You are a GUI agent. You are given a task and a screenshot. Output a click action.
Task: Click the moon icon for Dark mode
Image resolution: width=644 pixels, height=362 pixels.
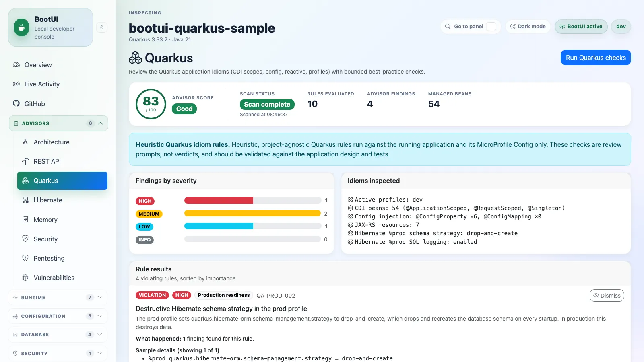pos(513,27)
